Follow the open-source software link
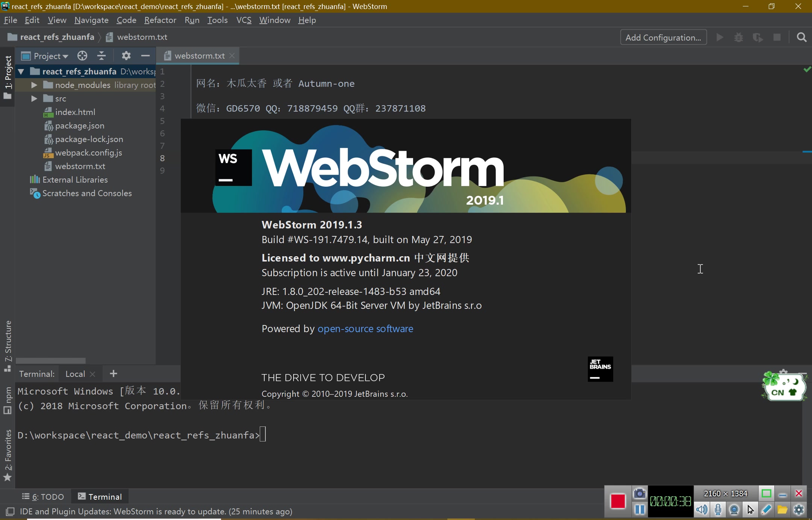Viewport: 812px width, 520px height. [x=365, y=329]
